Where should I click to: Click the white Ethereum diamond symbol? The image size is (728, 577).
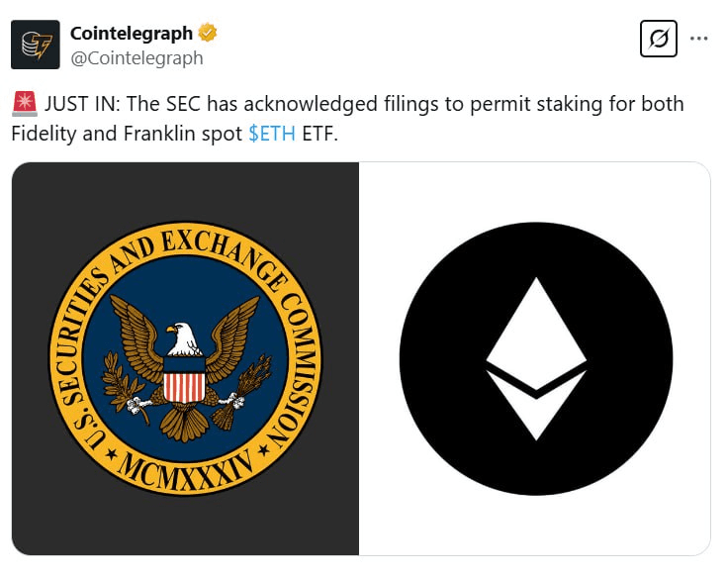click(x=536, y=358)
